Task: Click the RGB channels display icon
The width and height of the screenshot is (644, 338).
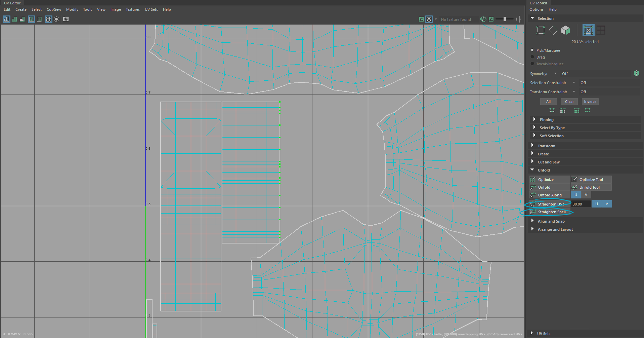Action: click(483, 20)
